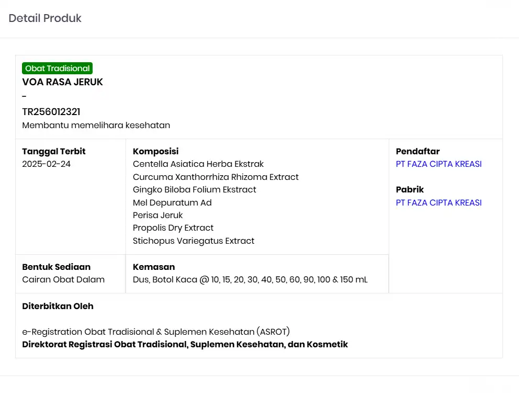Open the Pendaftar link PT FAZA CIPTA KREASI
This screenshot has height=420, width=519.
438,164
